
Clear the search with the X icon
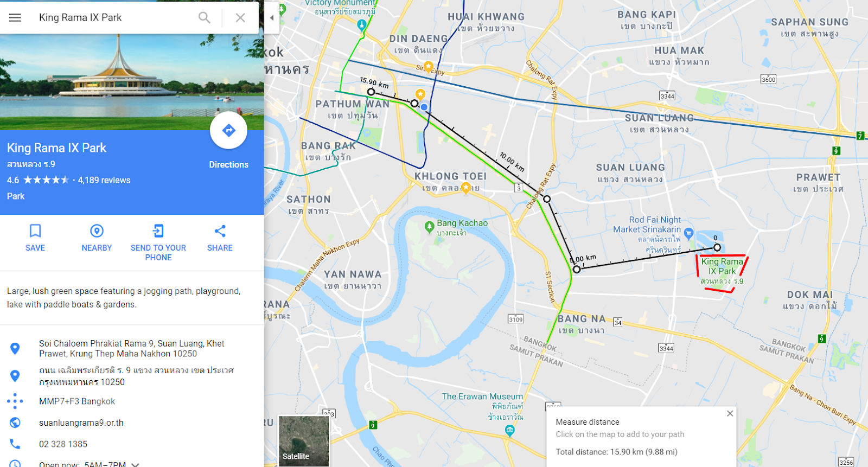point(240,17)
